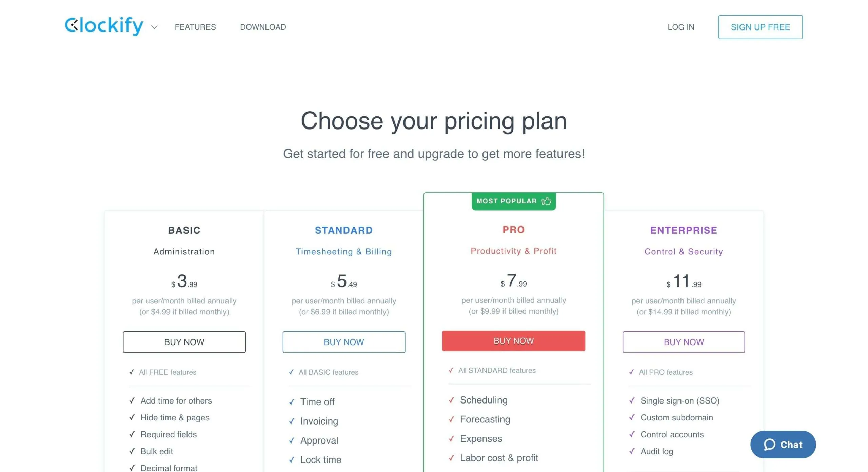Click the red BUY NOW button for the Pro plan
Viewport: 868px width, 472px height.
tap(513, 341)
